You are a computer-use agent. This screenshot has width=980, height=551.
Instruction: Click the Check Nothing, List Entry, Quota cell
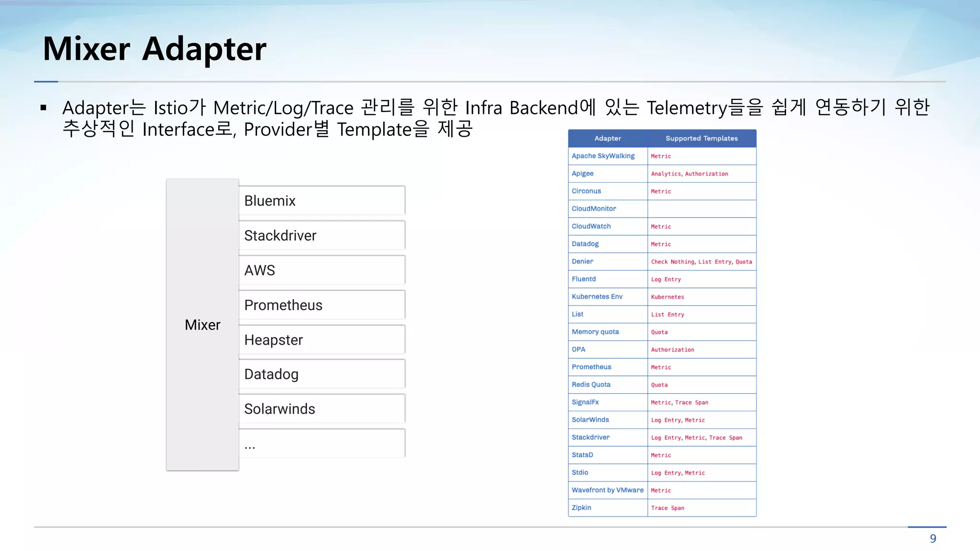coord(702,262)
